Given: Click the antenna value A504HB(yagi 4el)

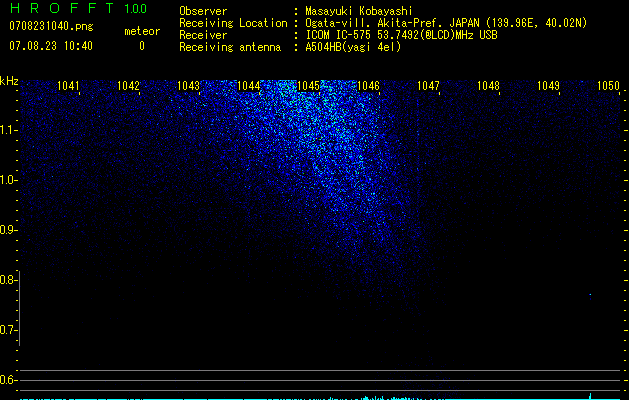Looking at the screenshot, I should click(353, 47).
